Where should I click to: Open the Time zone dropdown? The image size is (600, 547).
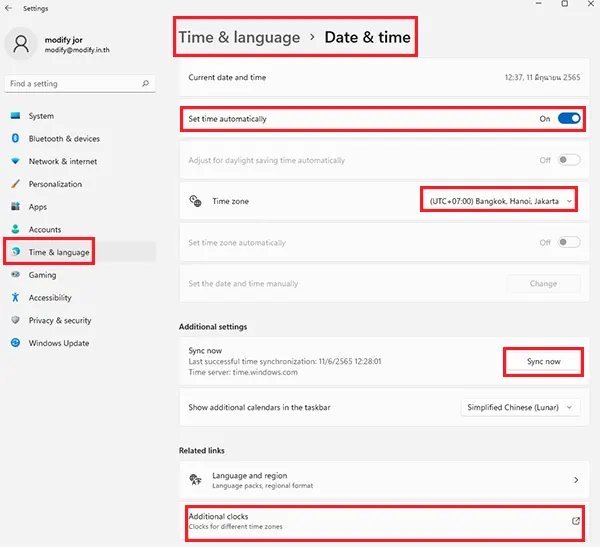click(498, 201)
